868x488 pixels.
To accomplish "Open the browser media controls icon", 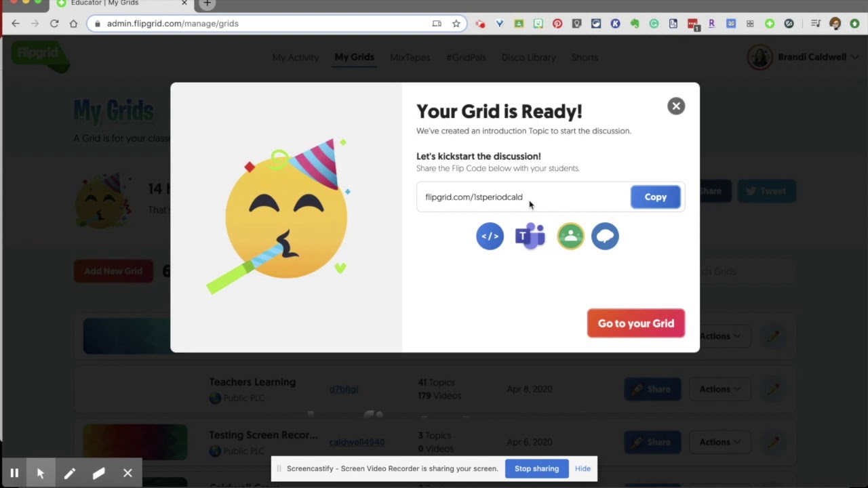I will (816, 23).
